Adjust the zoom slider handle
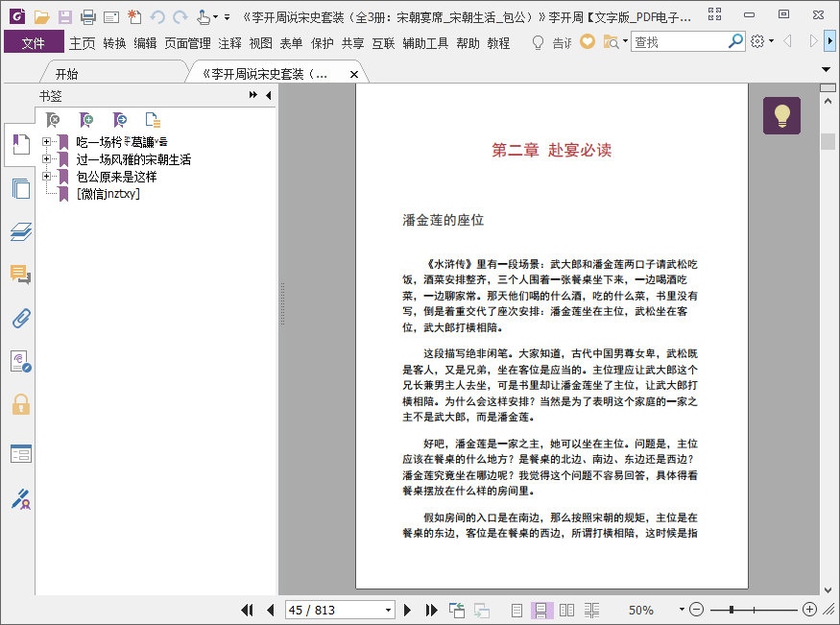The width and height of the screenshot is (840, 625). pyautogui.click(x=732, y=610)
